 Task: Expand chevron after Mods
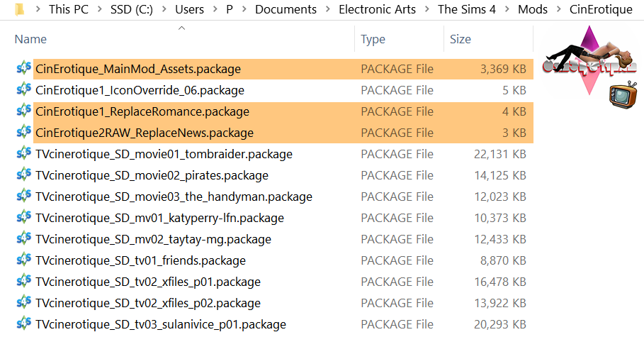click(558, 9)
